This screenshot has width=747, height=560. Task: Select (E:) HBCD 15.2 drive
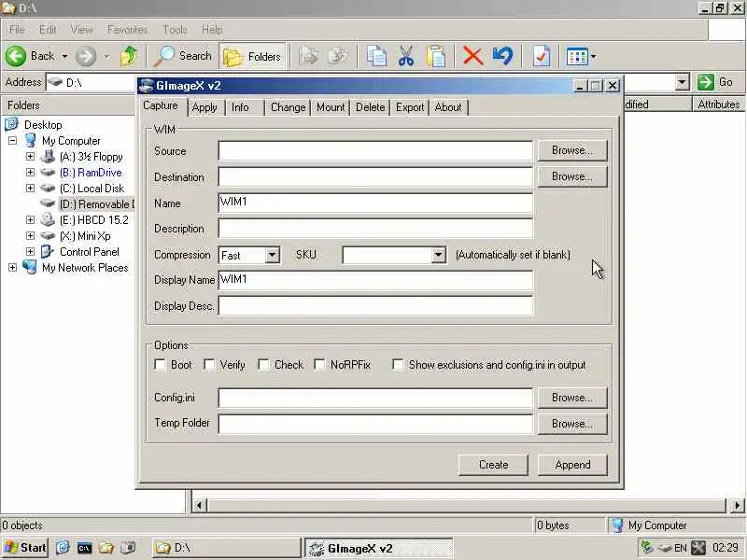click(x=94, y=220)
